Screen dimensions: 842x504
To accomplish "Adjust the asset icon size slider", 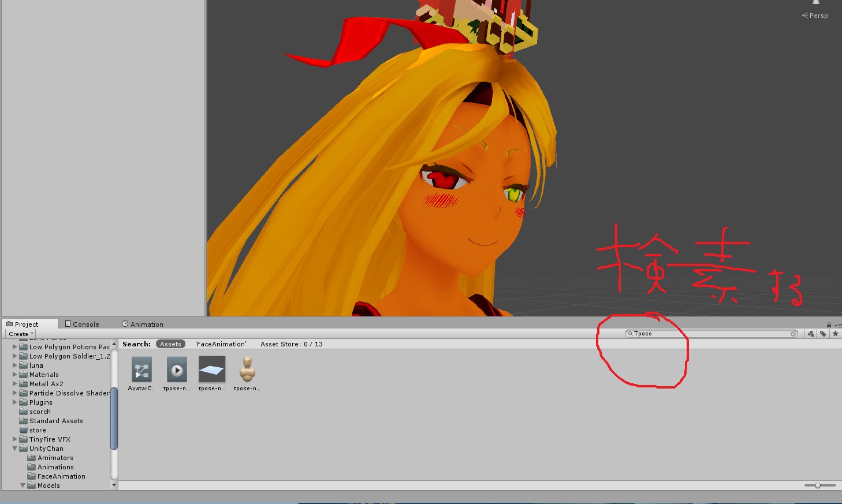I will pyautogui.click(x=820, y=486).
